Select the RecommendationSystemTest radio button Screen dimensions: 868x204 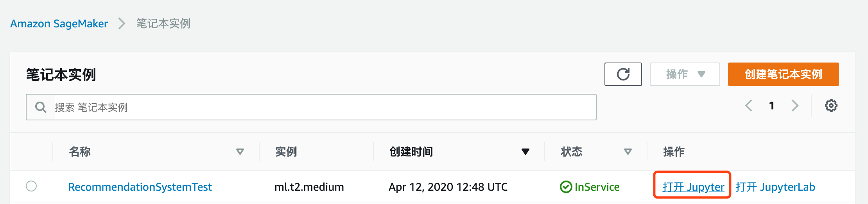[x=31, y=186]
